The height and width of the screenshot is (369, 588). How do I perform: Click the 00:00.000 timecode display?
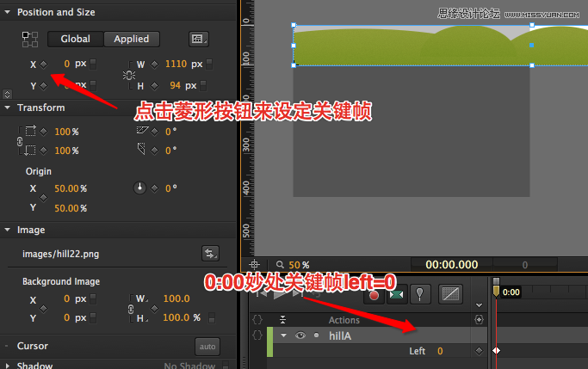point(452,264)
